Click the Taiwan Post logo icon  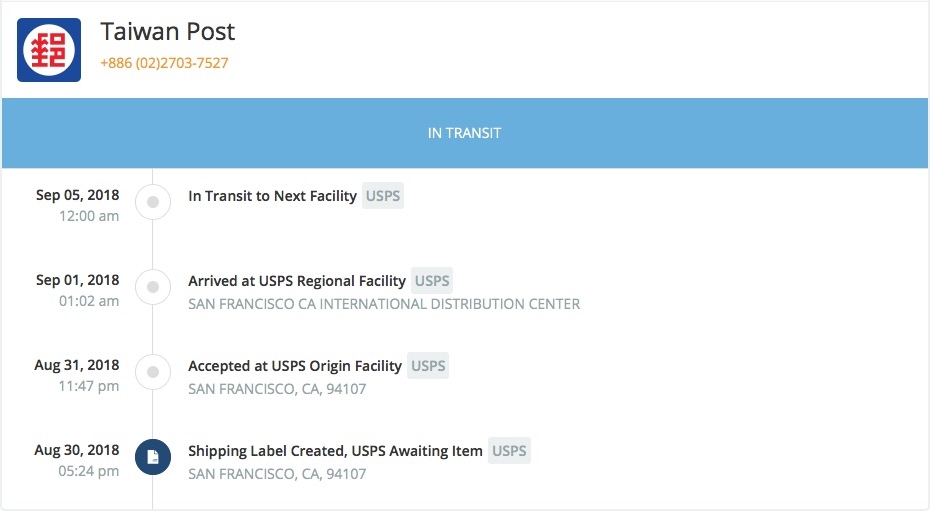[49, 50]
